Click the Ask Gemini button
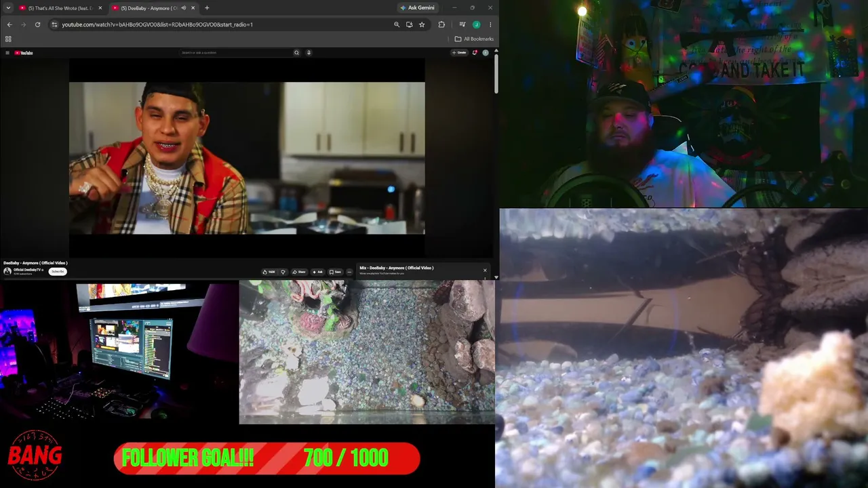The image size is (868, 488). tap(417, 8)
